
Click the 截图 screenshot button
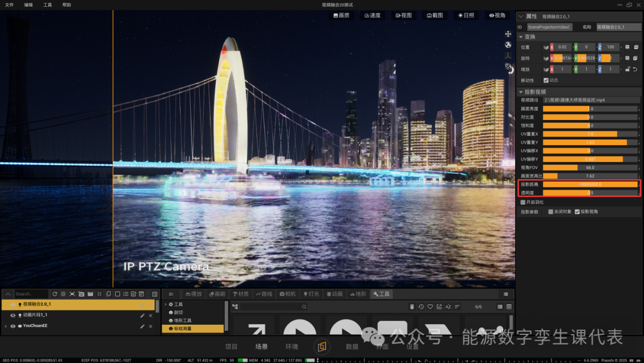[x=435, y=15]
